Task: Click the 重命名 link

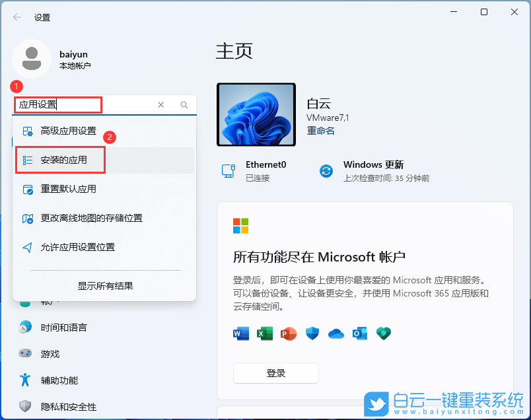Action: tap(320, 131)
